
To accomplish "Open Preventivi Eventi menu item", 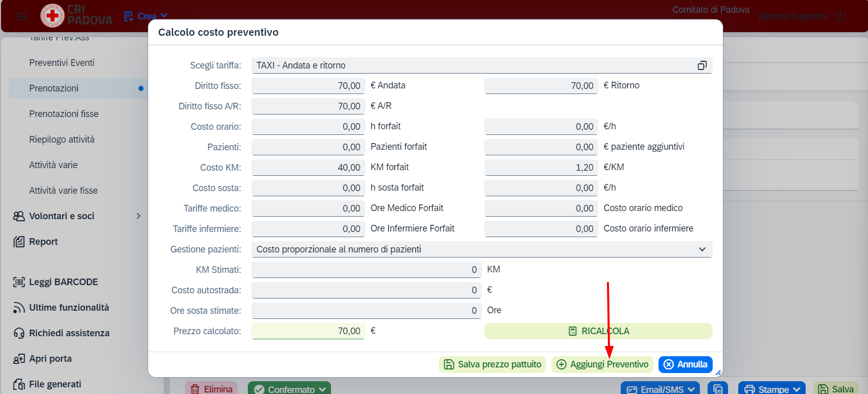I will (x=62, y=63).
